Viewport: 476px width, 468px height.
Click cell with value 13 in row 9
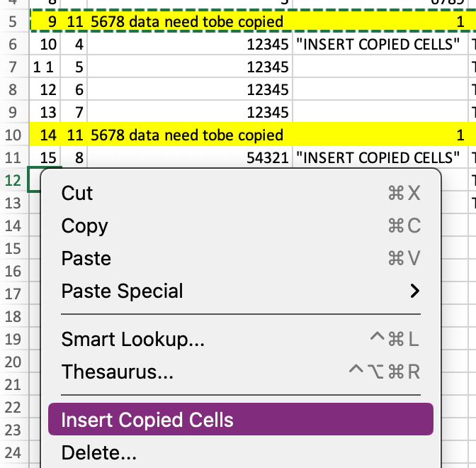click(47, 112)
